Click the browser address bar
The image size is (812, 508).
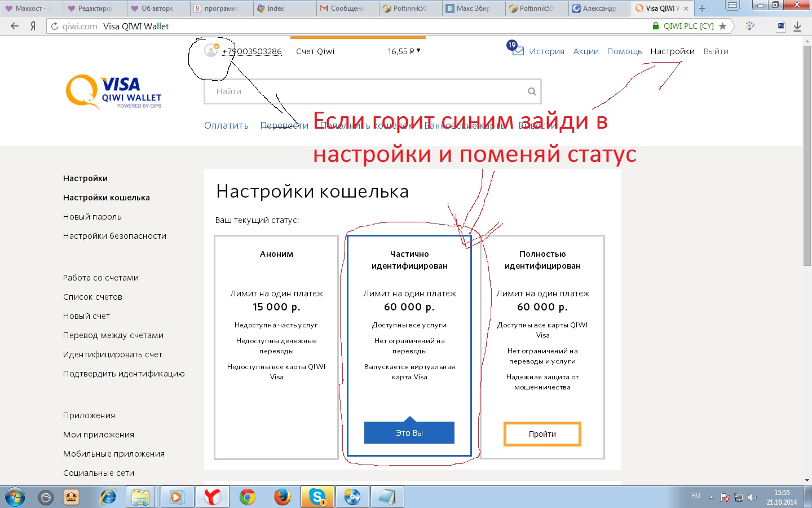click(350, 26)
